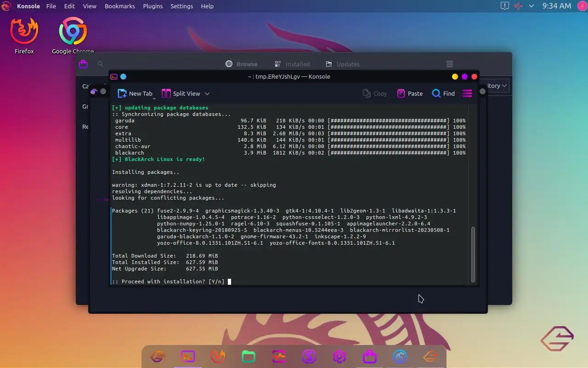Switch to Browse tab in software window
The image size is (588, 368).
point(242,64)
